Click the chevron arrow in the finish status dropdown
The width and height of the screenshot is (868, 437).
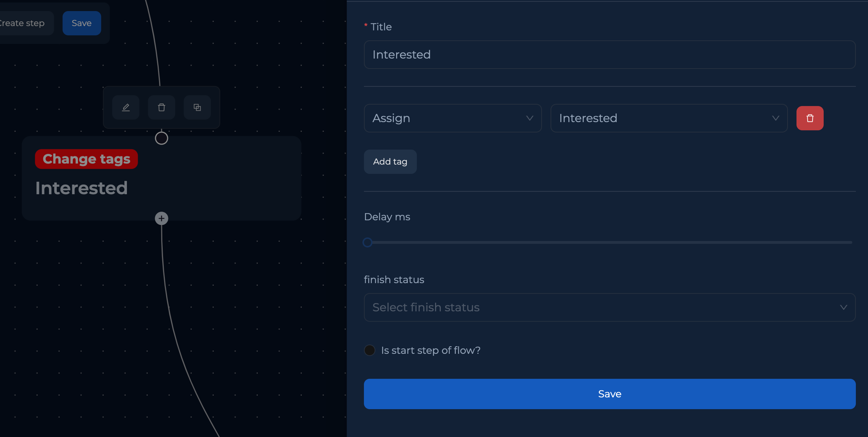coord(844,307)
